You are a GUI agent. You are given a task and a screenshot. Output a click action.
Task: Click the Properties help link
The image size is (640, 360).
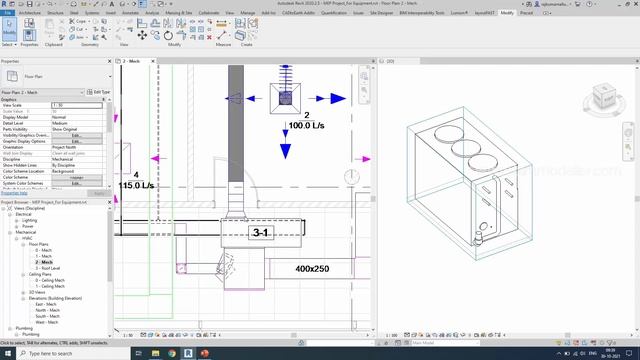[x=14, y=193]
